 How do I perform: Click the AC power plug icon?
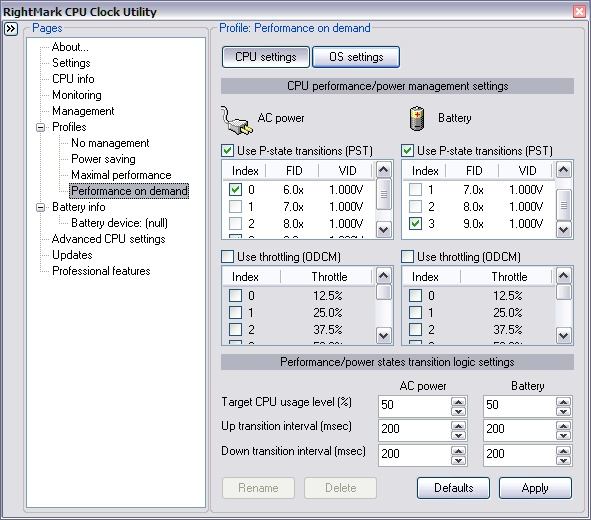click(237, 120)
